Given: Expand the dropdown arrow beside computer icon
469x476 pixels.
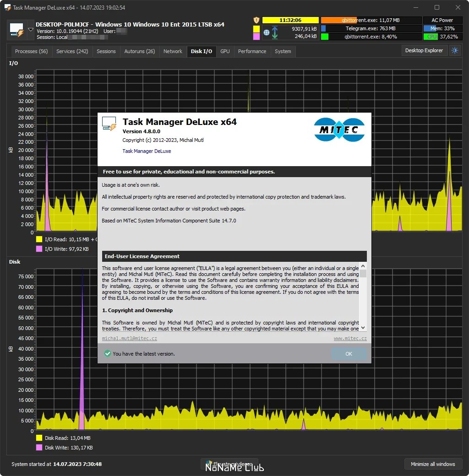Looking at the screenshot, I should pos(31,30).
